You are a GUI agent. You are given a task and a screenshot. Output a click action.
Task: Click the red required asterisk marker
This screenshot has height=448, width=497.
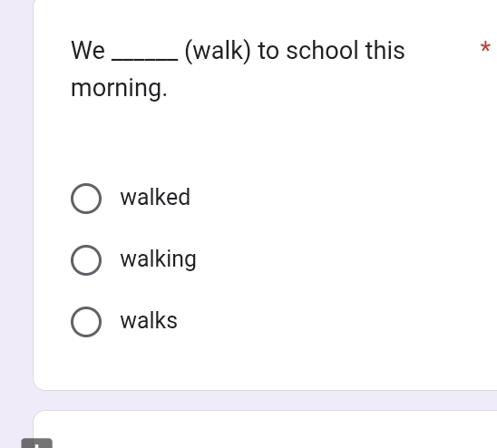(x=485, y=47)
